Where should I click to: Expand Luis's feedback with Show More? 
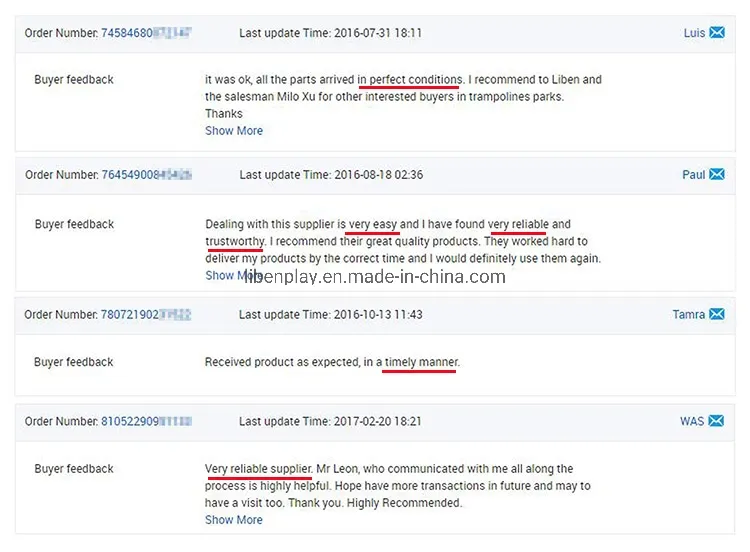pos(234,131)
